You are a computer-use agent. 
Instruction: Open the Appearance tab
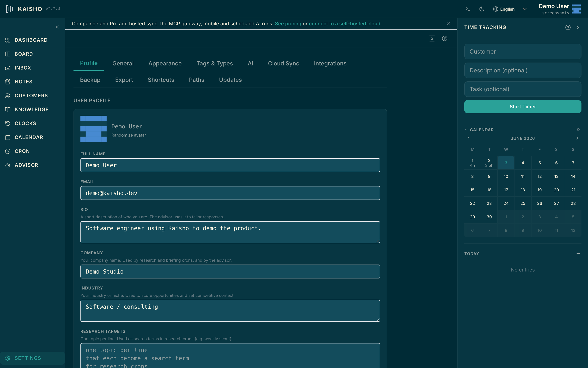pos(165,64)
